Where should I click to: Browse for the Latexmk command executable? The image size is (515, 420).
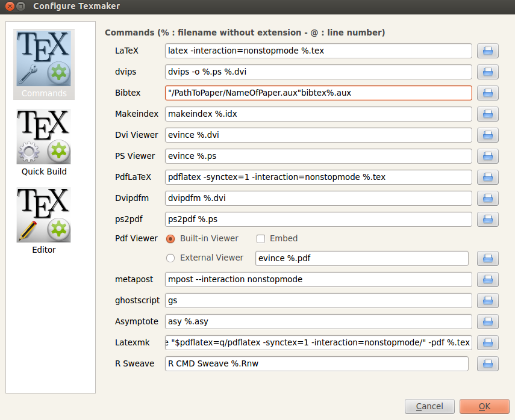[488, 342]
